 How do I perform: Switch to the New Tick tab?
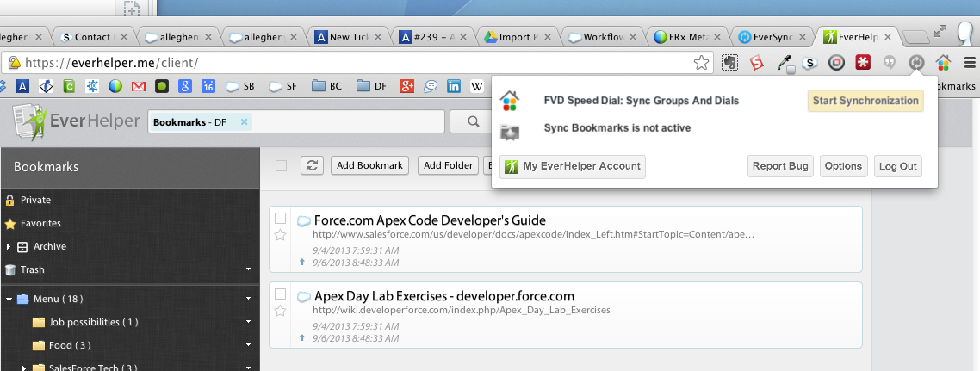349,37
